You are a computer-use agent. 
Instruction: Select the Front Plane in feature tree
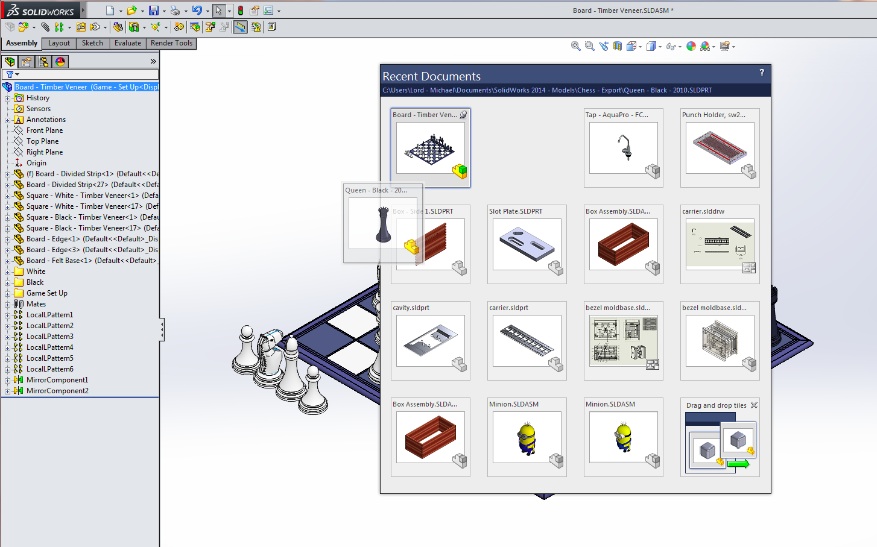pyautogui.click(x=44, y=130)
